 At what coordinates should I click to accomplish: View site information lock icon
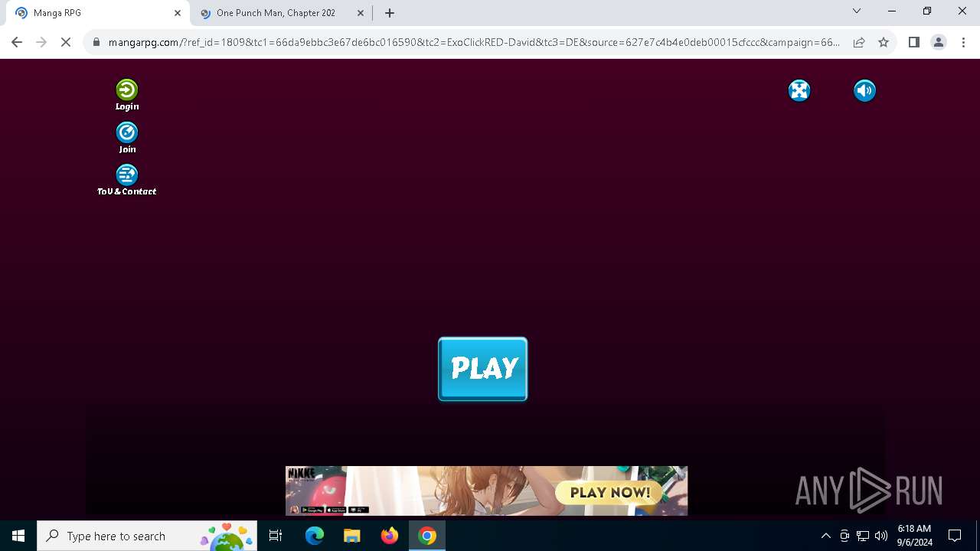click(96, 42)
